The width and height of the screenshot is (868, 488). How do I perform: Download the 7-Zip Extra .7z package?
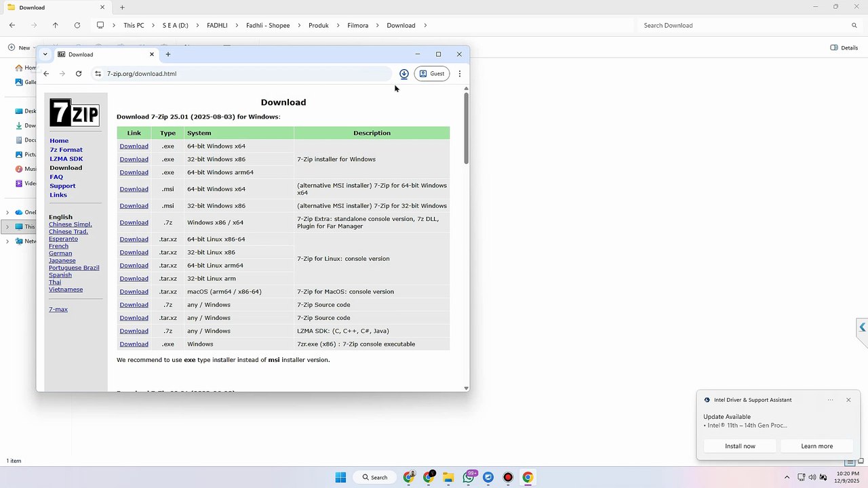click(x=134, y=222)
